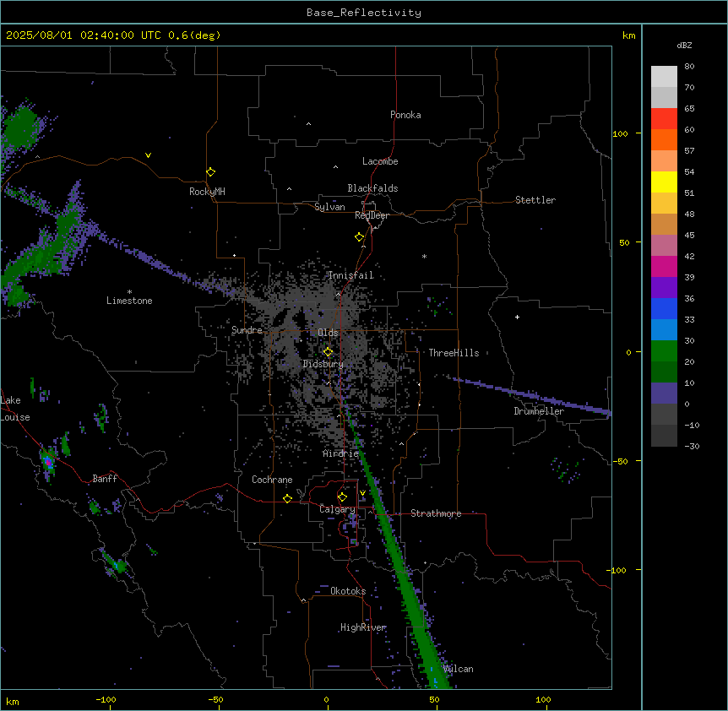Click the strong magenta echo core near Lake Louise

48,463
